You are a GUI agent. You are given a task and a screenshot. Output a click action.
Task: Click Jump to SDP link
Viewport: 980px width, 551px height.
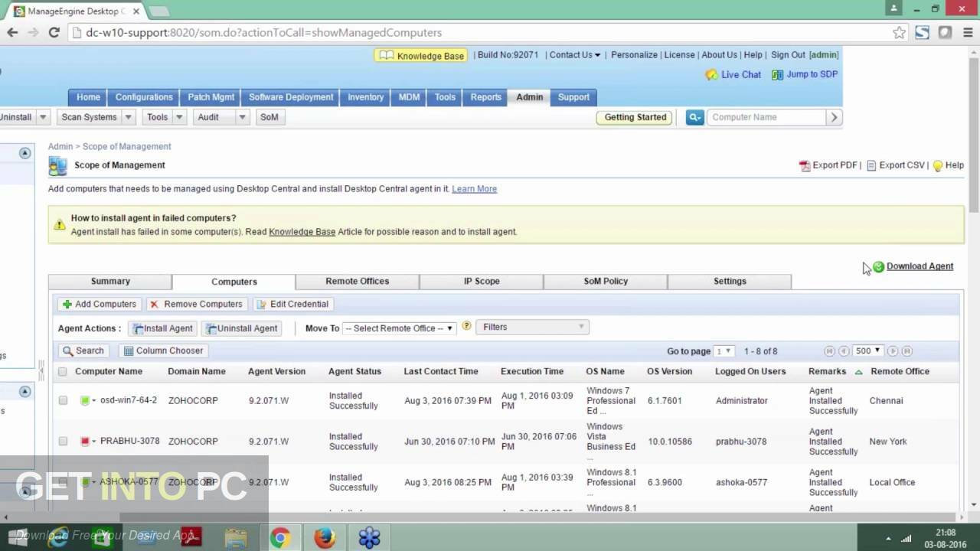coord(804,74)
